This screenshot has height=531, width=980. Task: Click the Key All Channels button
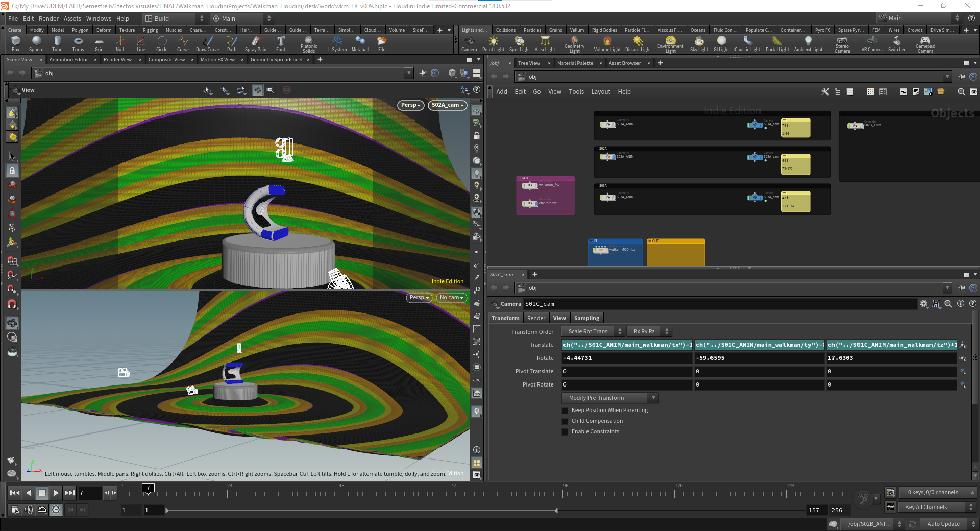(926, 507)
